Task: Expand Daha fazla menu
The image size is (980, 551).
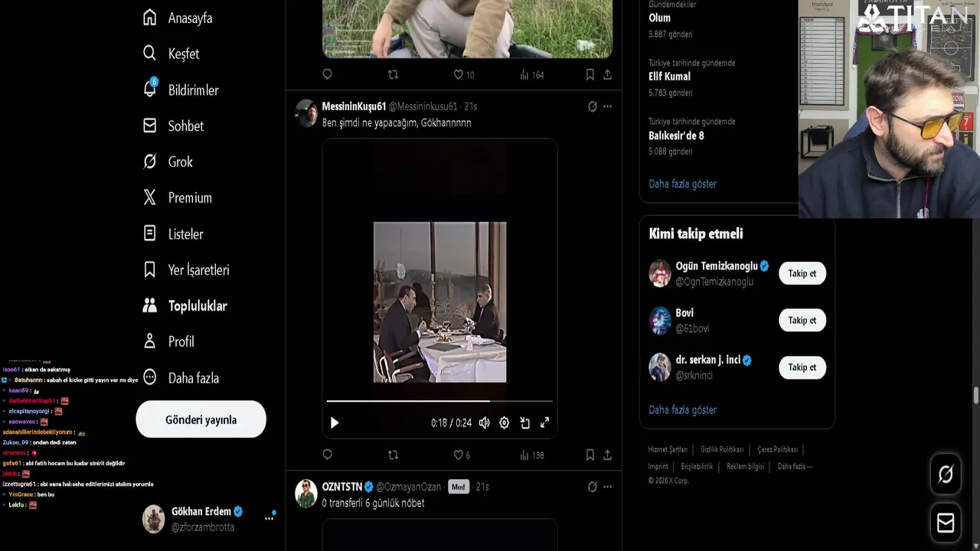Action: point(181,377)
